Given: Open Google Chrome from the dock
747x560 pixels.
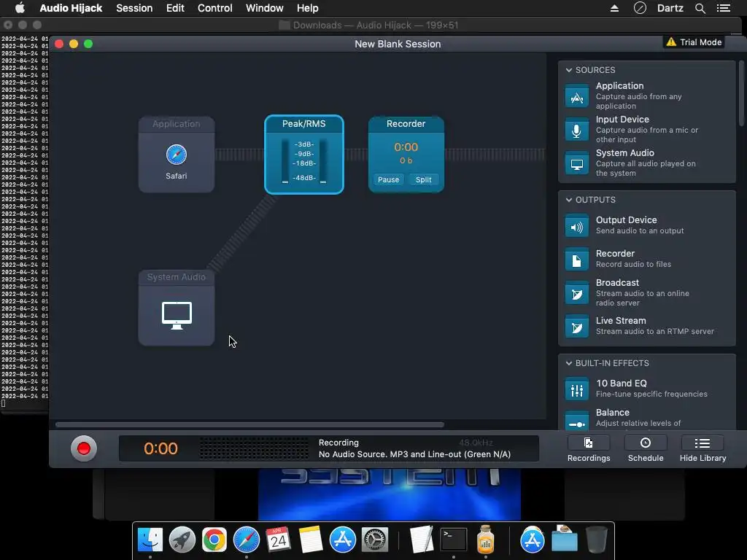Looking at the screenshot, I should click(x=214, y=540).
